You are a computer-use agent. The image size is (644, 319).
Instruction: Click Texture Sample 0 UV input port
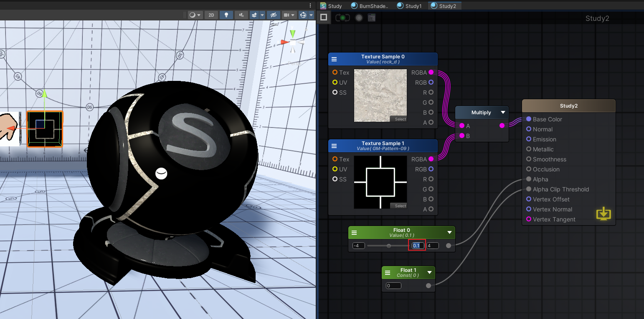335,83
